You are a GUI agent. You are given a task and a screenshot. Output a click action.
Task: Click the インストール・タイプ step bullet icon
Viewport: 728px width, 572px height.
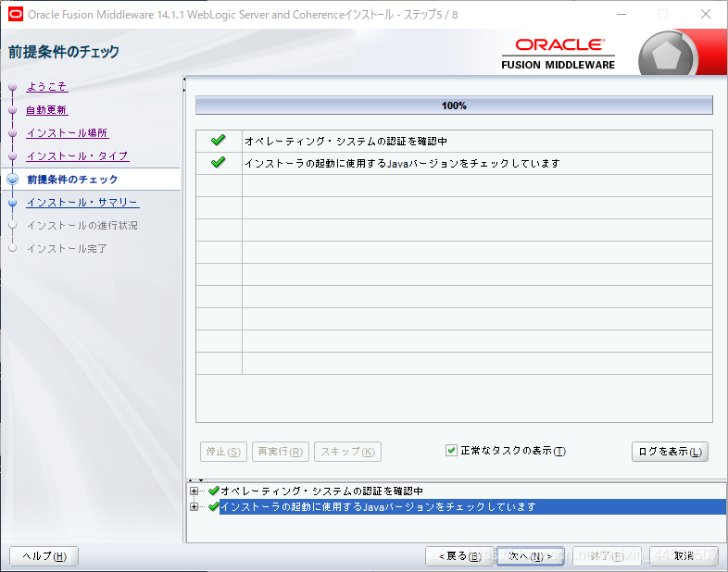point(13,156)
